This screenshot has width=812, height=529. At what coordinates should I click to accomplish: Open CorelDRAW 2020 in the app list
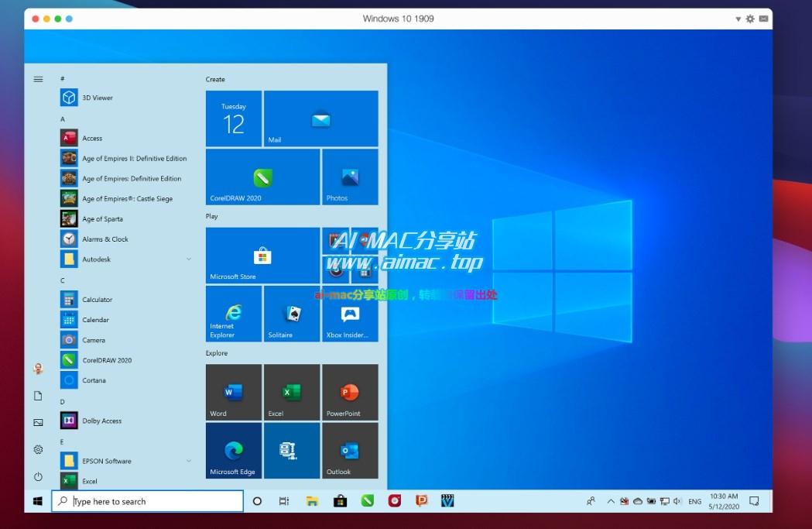pos(125,360)
